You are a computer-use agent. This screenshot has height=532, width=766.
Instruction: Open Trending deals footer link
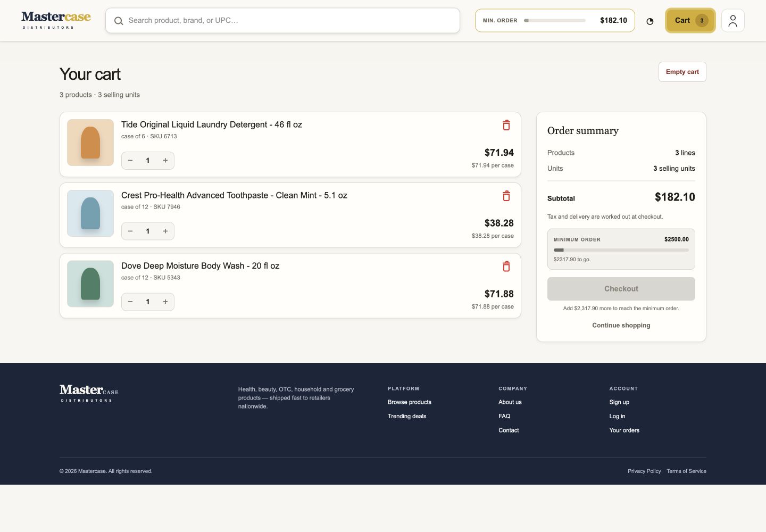coord(407,416)
